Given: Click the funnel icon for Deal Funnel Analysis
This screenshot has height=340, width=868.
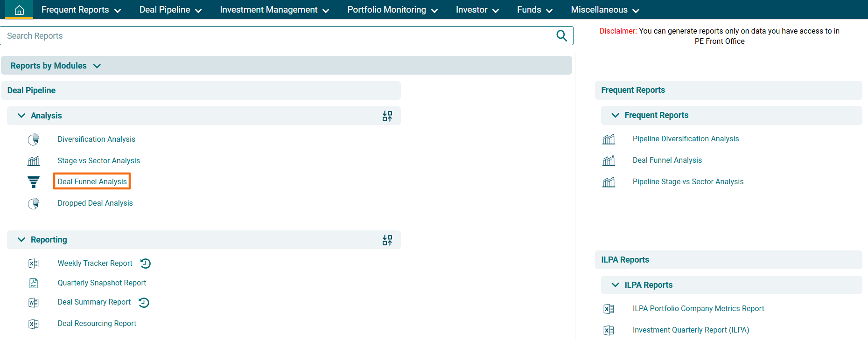Looking at the screenshot, I should click(x=34, y=182).
